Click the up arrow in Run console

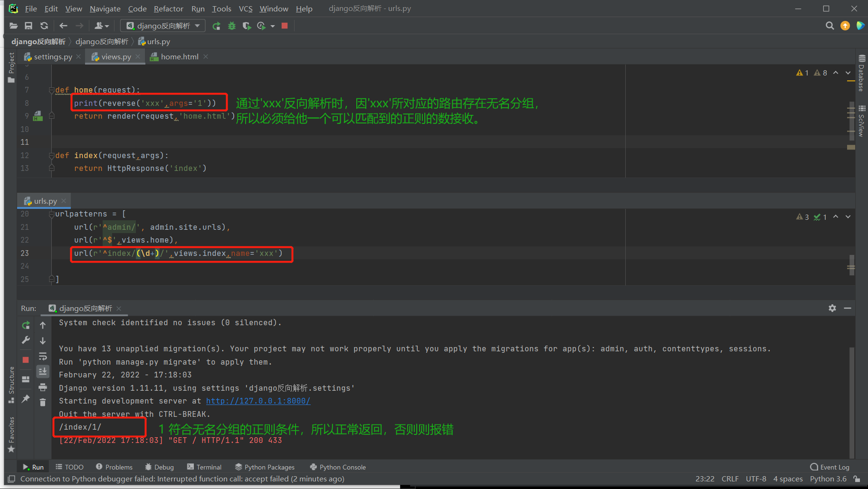pos(43,325)
